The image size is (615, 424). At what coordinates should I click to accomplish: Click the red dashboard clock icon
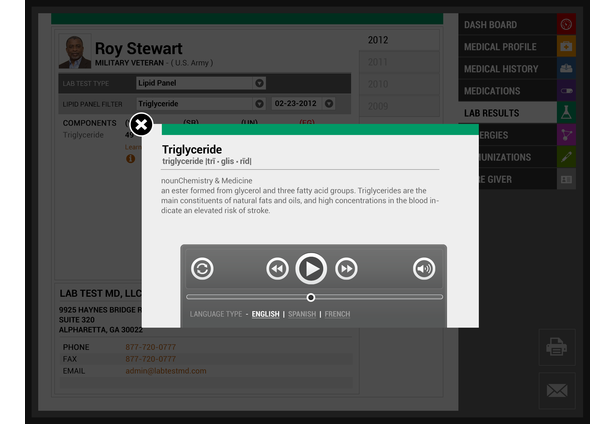point(566,24)
